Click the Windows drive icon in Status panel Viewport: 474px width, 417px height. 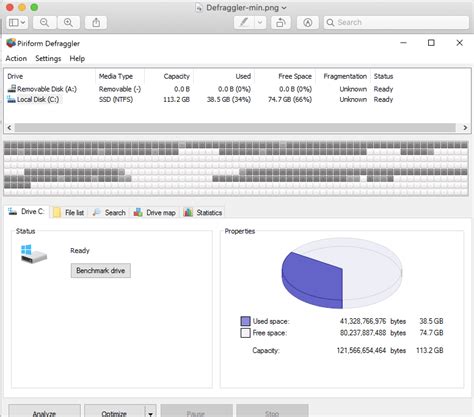point(33,254)
